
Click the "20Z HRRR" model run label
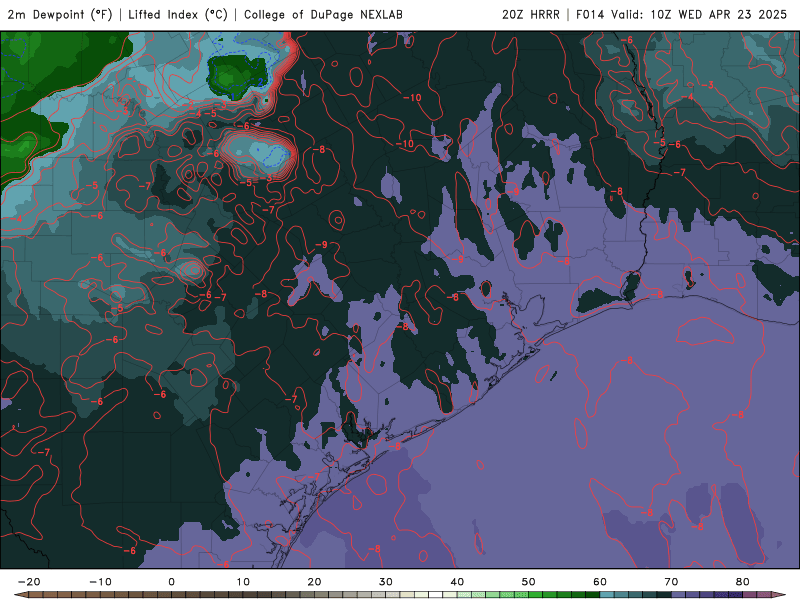click(x=531, y=14)
